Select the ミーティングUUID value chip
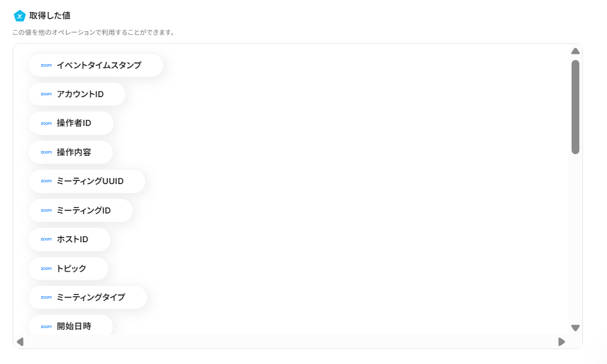This screenshot has height=364, width=607. pyautogui.click(x=87, y=181)
